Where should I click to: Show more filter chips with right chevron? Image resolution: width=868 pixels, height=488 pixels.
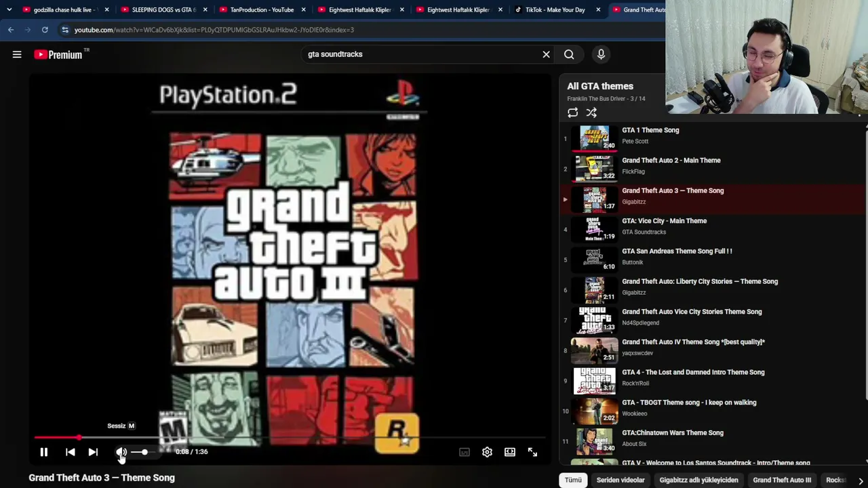(860, 481)
